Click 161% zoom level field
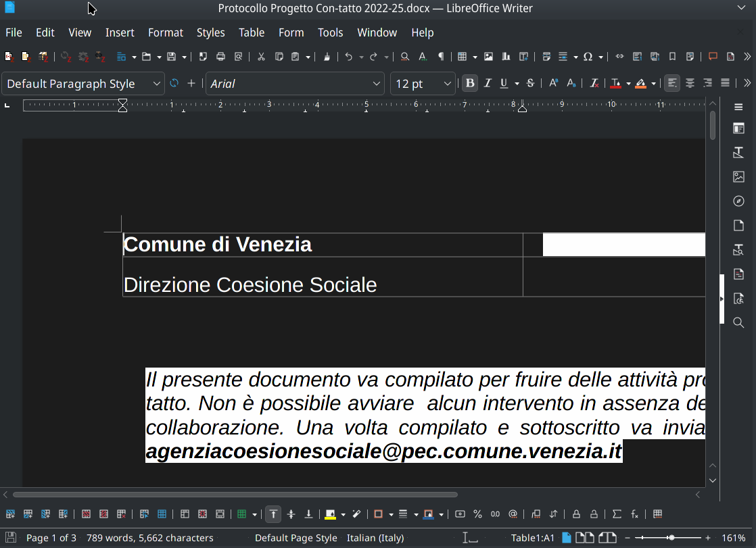 (733, 538)
